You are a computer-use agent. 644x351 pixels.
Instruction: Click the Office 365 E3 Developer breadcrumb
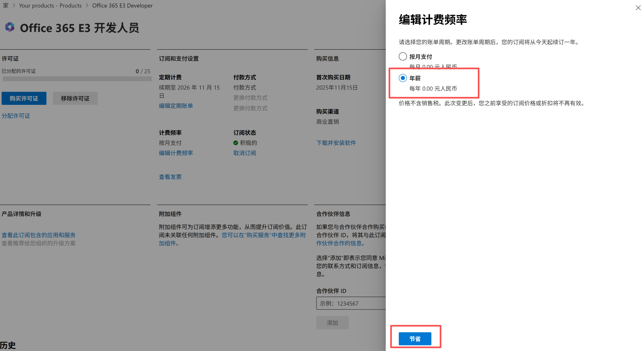(x=122, y=5)
